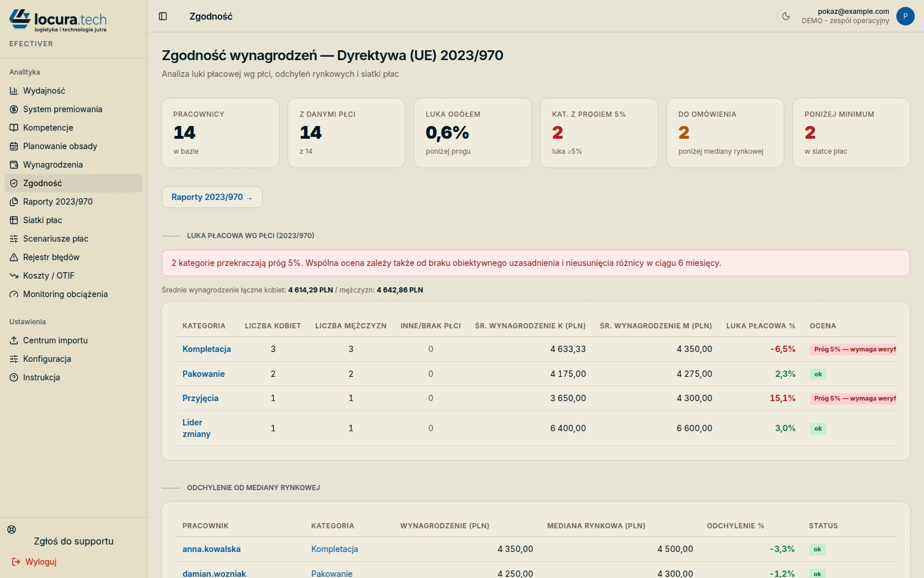Open the Kompletacja category link in gap table
This screenshot has width=924, height=578.
(207, 349)
